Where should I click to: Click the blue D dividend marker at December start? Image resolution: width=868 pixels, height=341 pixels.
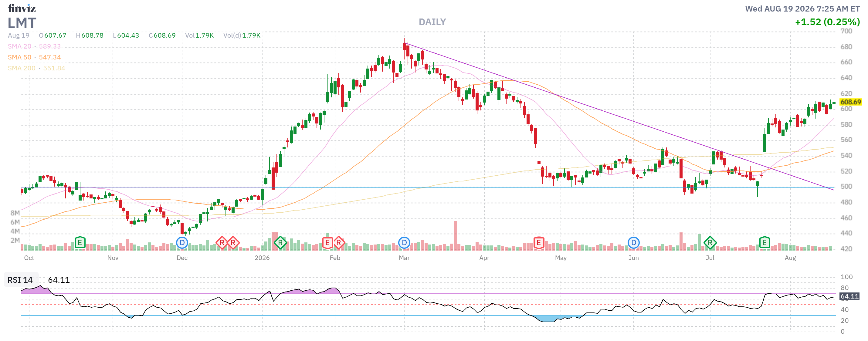click(x=182, y=243)
